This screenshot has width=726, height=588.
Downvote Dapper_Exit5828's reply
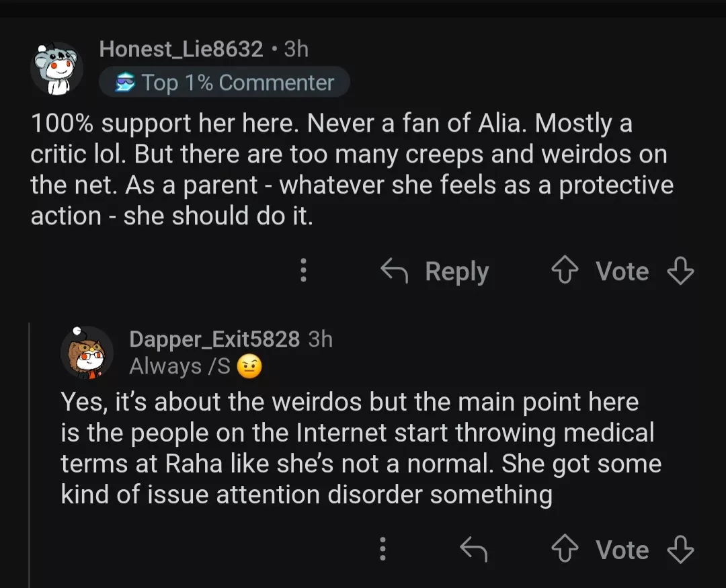click(x=680, y=550)
